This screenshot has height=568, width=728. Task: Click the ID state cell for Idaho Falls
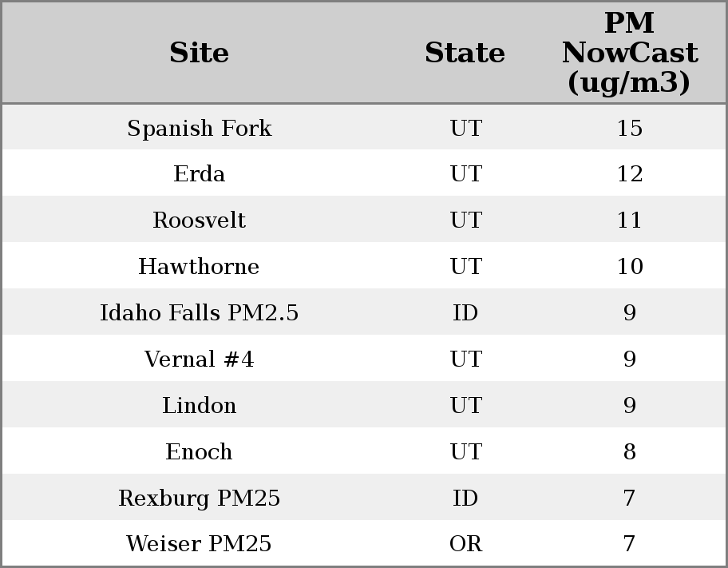(x=465, y=313)
